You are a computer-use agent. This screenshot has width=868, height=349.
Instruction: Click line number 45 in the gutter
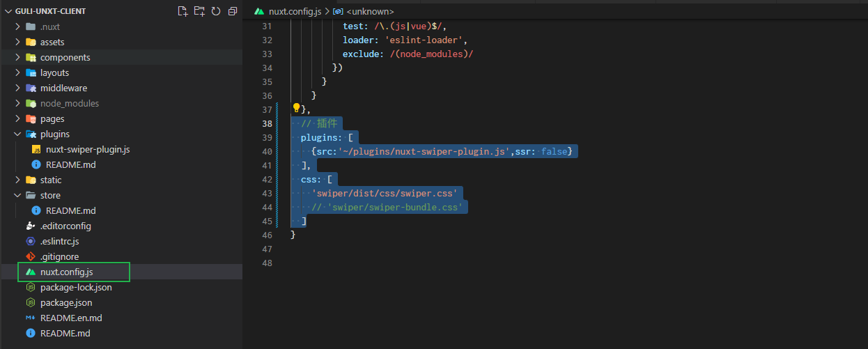pos(266,221)
